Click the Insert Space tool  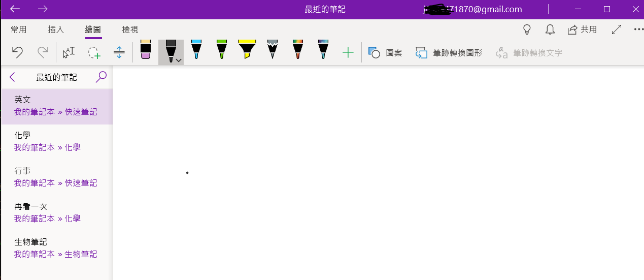click(119, 52)
